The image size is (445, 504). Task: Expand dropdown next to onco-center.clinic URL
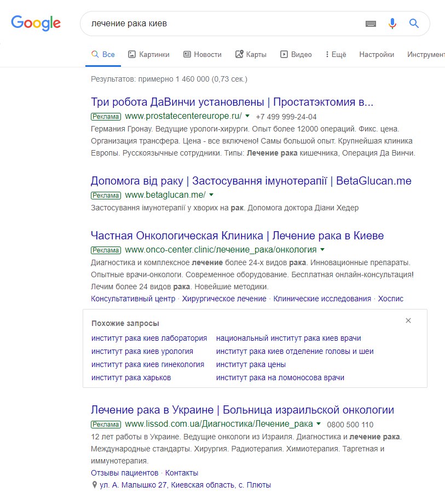(322, 249)
